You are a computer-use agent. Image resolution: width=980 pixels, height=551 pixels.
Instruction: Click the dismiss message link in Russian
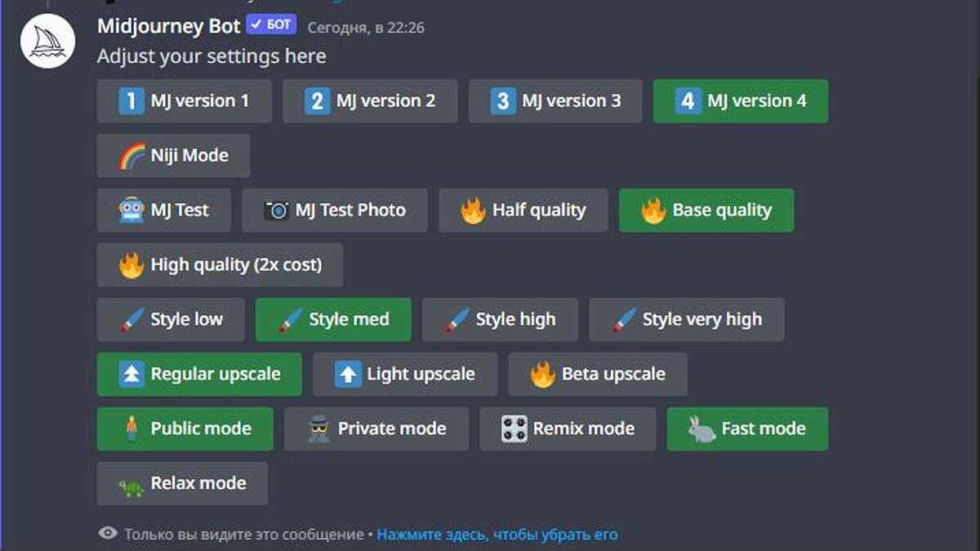[497, 535]
